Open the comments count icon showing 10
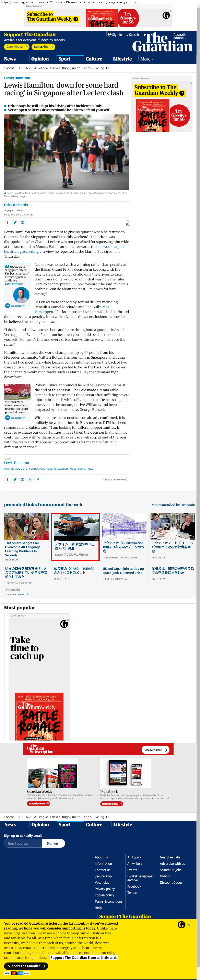The height and width of the screenshot is (980, 200). coord(127,223)
